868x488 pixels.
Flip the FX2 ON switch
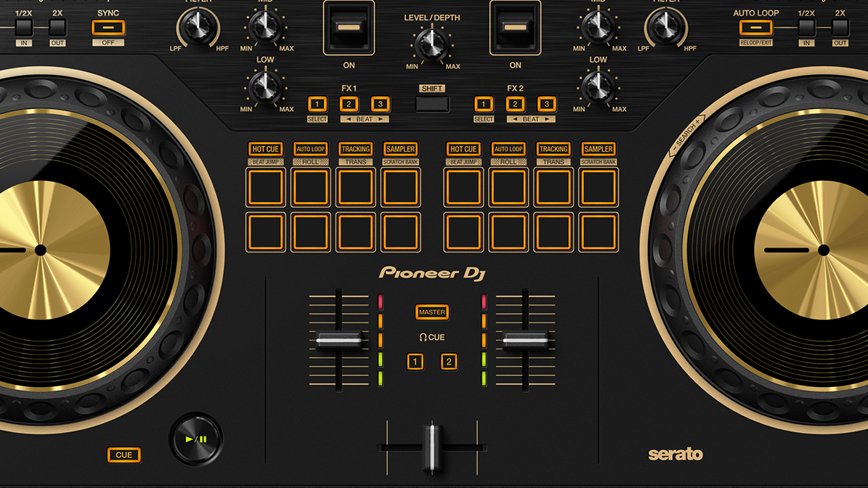point(516,27)
